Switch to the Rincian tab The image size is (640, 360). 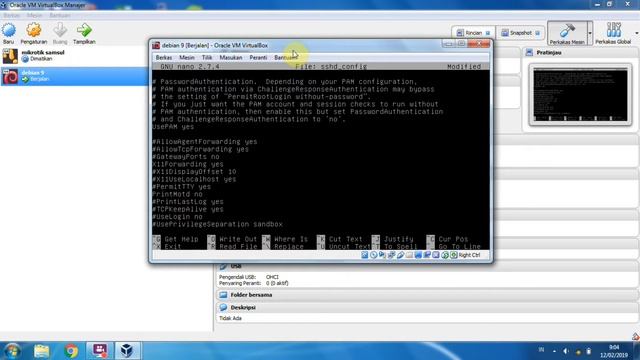click(473, 33)
